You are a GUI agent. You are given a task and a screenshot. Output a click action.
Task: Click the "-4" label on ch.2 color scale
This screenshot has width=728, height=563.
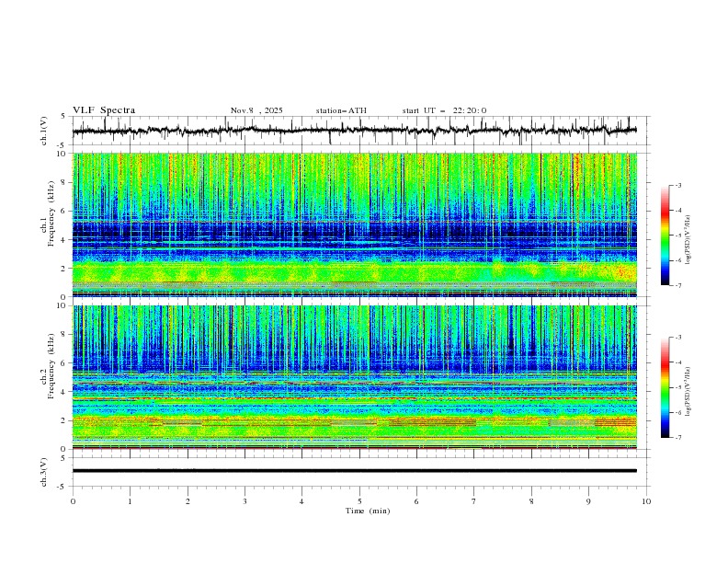click(677, 362)
